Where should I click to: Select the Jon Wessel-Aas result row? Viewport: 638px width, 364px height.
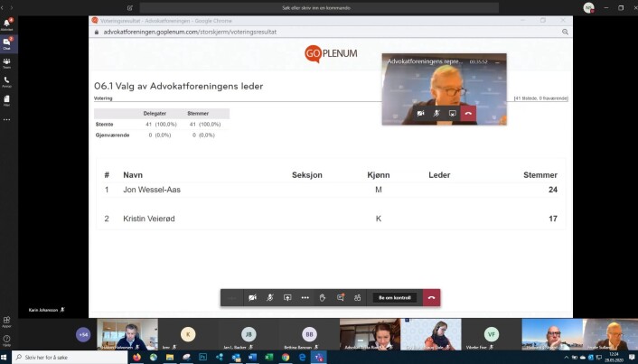[331, 190]
